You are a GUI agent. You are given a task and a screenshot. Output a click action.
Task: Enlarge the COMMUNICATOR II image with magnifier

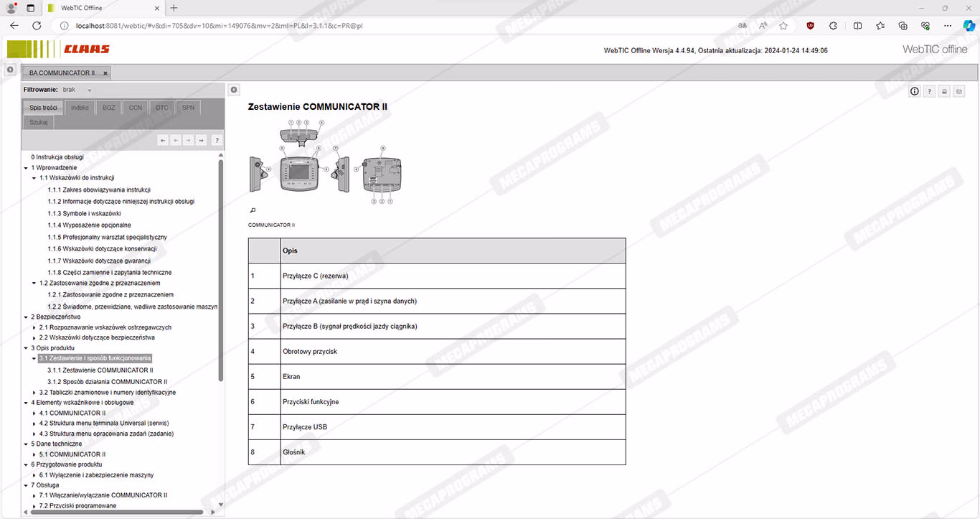coord(253,210)
